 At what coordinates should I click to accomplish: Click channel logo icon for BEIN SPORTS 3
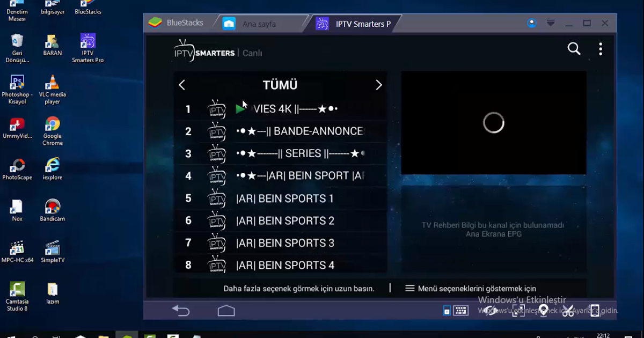[x=217, y=243]
